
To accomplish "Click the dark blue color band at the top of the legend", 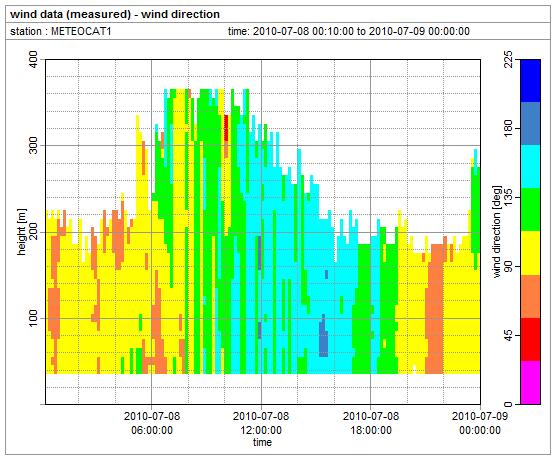I will [x=530, y=81].
